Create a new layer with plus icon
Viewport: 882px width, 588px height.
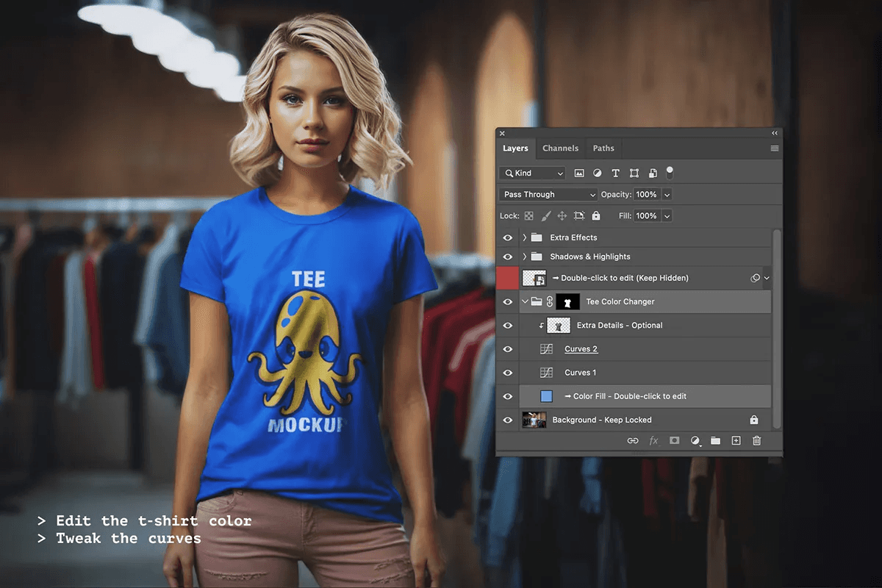tap(736, 441)
